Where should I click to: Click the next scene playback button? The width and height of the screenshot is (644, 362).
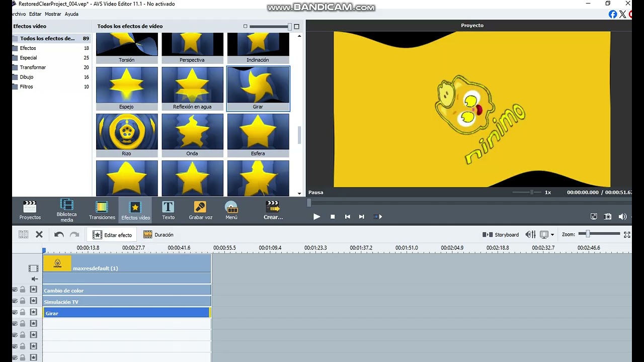coord(378,217)
